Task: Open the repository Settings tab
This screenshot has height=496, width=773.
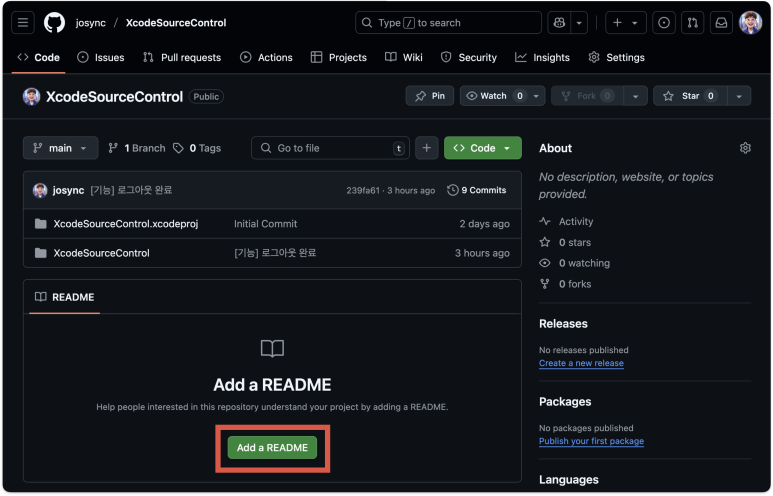Action: 616,57
